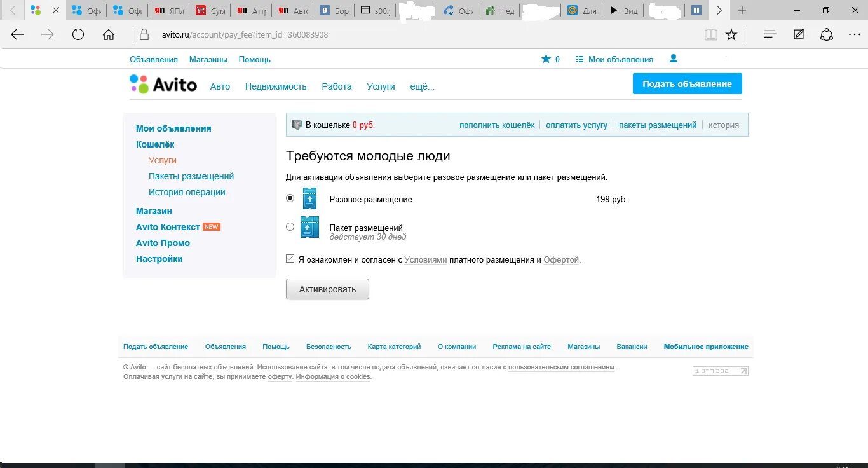Image resolution: width=868 pixels, height=468 pixels.
Task: Click история in the wallet bar
Action: pyautogui.click(x=724, y=125)
